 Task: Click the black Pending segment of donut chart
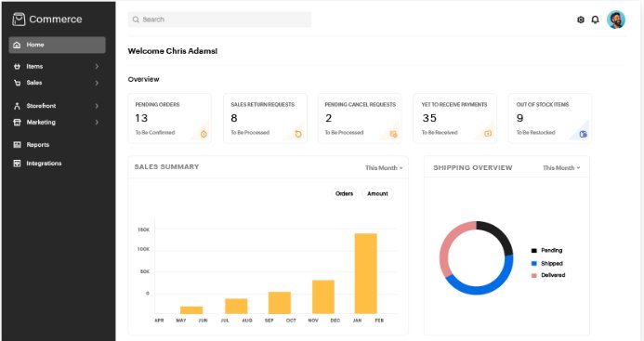[x=499, y=234]
